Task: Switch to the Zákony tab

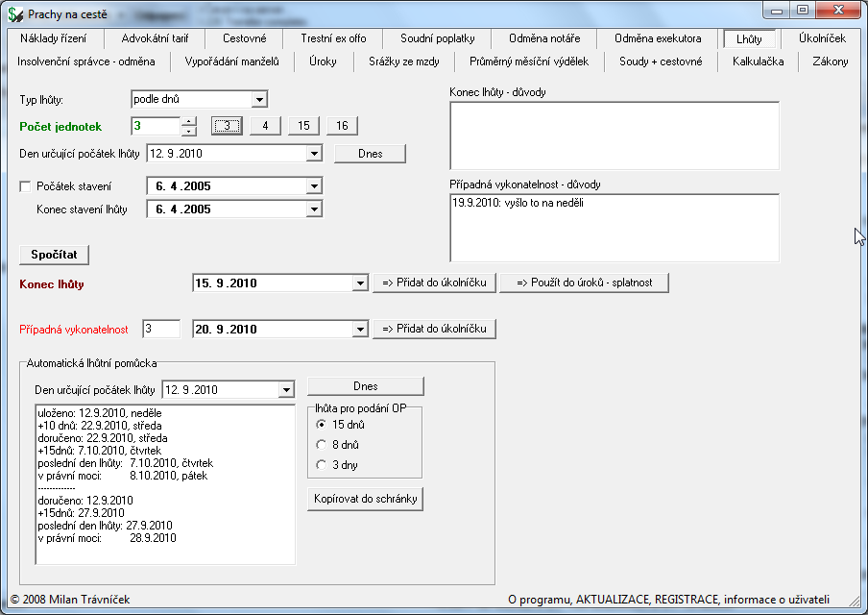Action: (x=830, y=61)
